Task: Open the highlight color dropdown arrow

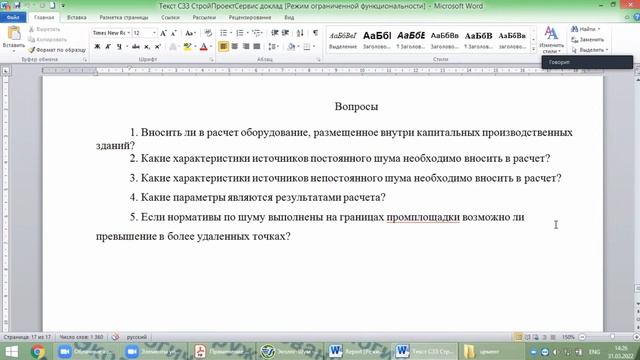Action: point(194,47)
